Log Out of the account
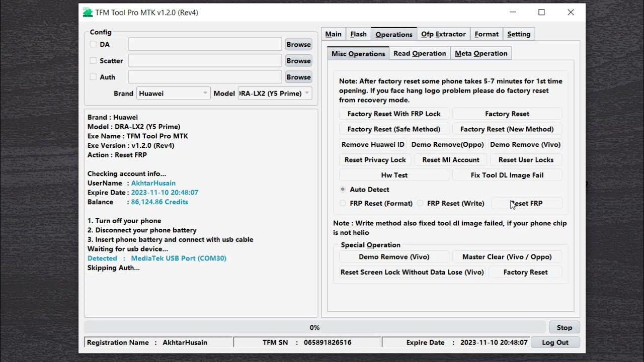The height and width of the screenshot is (362, 644). (555, 342)
